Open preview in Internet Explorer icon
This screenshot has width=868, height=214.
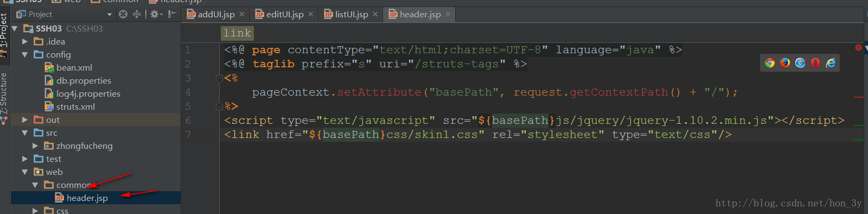[831, 63]
